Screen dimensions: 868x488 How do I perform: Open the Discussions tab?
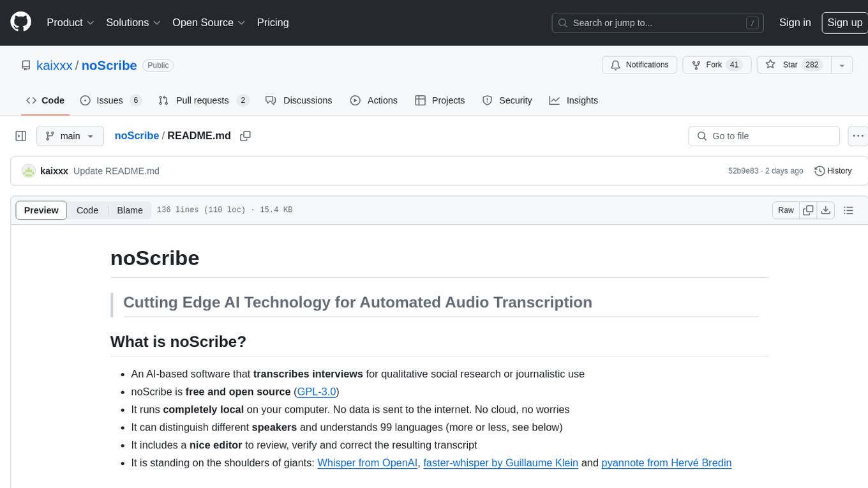click(299, 100)
